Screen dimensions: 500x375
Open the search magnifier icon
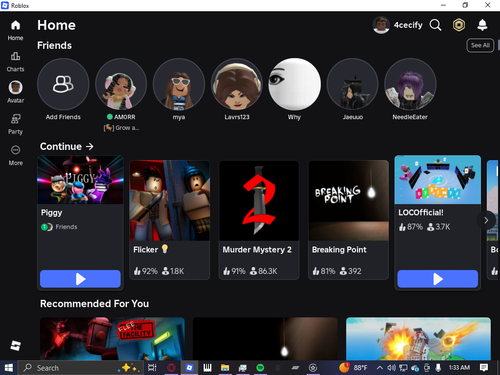click(x=435, y=25)
